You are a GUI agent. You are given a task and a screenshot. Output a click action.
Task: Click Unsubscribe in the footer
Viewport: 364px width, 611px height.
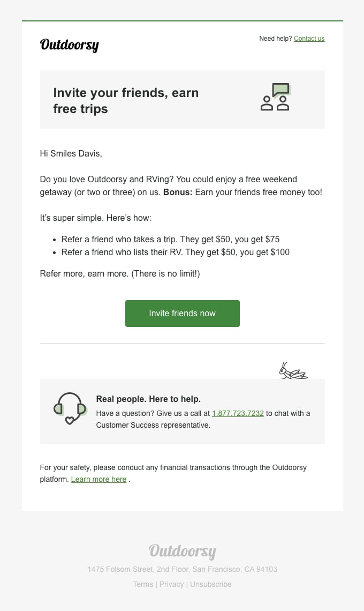(x=210, y=584)
